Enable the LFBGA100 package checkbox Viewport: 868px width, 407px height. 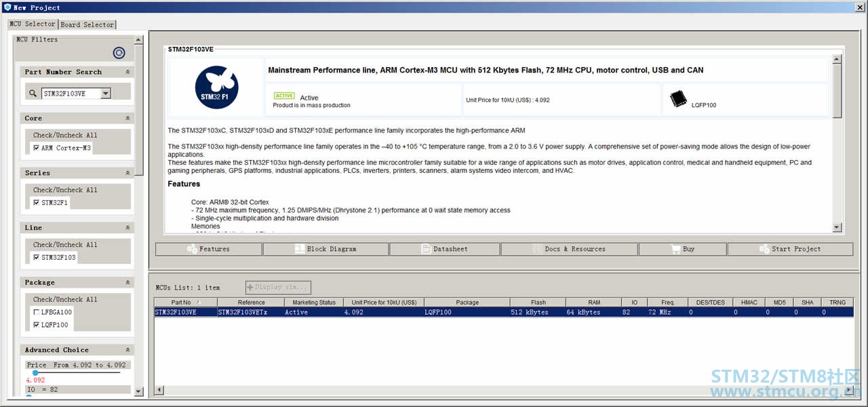coord(36,312)
